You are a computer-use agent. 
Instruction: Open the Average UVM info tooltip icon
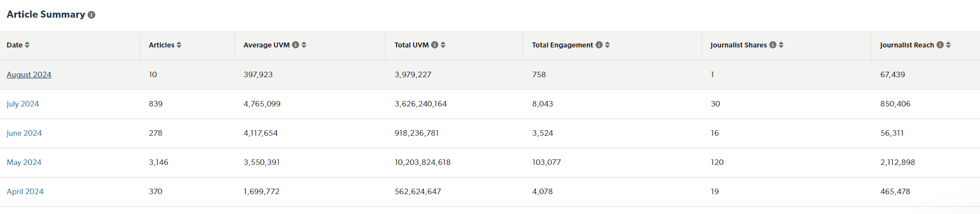coord(296,45)
